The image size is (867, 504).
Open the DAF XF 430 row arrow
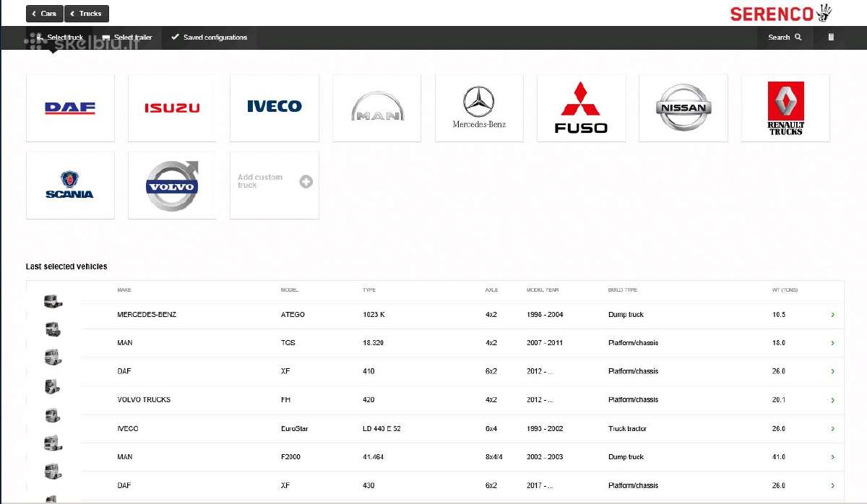tap(833, 486)
